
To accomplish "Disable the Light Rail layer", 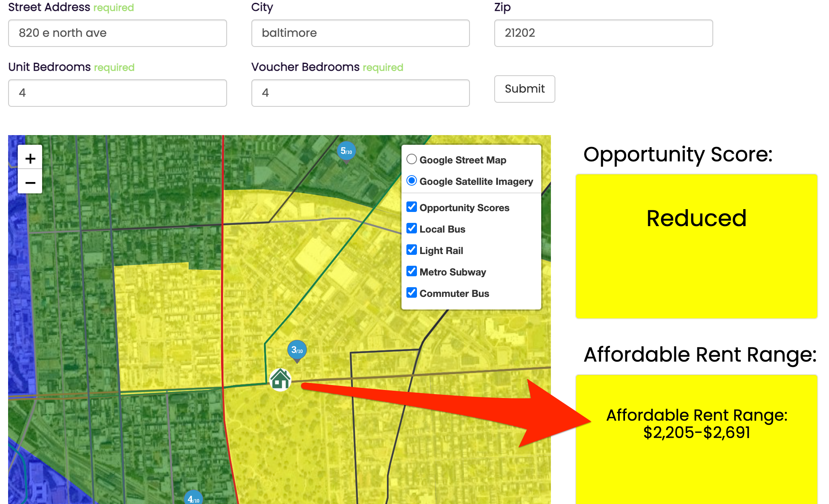I will click(x=412, y=250).
